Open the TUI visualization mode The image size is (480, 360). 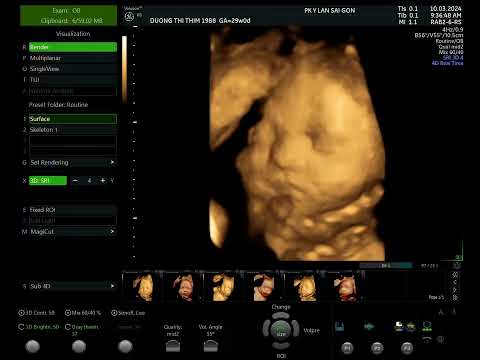(x=73, y=80)
